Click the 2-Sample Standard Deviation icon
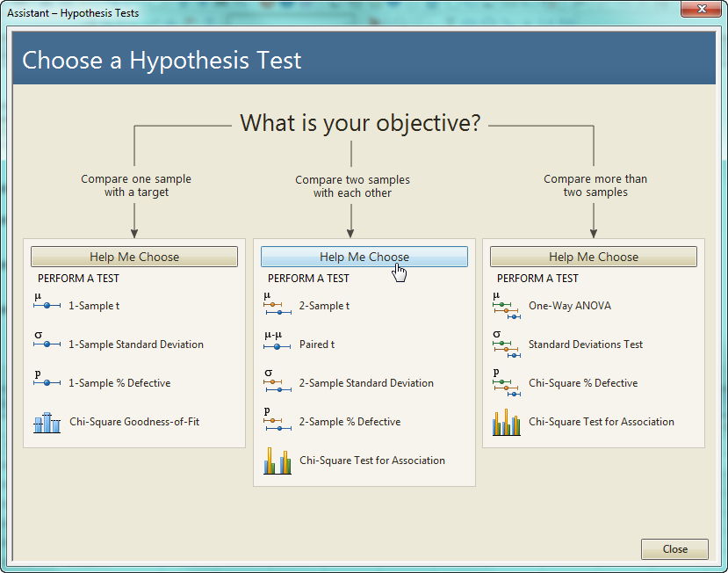 coord(278,381)
